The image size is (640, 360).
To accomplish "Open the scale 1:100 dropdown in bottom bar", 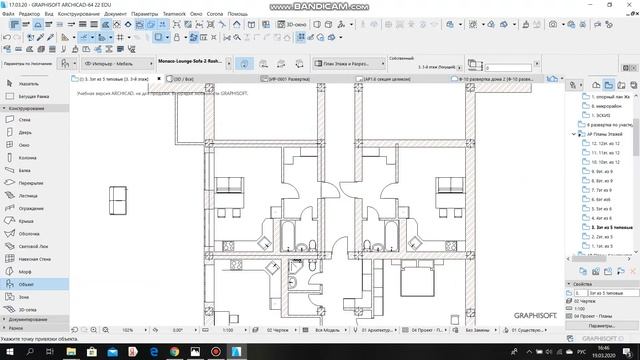I will (x=246, y=330).
